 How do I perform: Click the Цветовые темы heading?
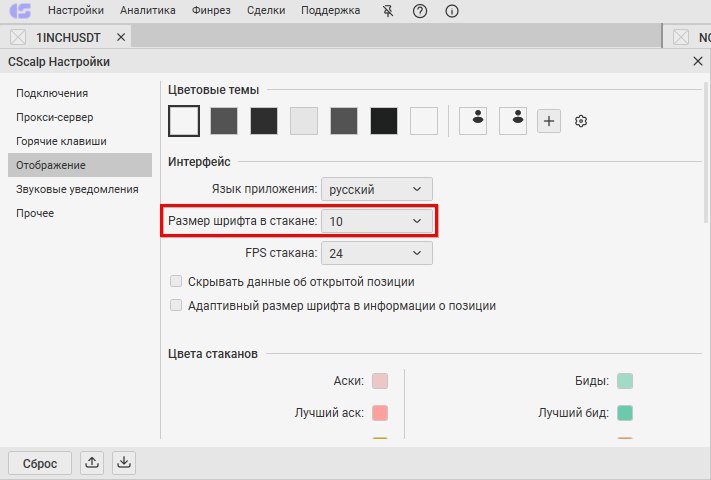(213, 90)
